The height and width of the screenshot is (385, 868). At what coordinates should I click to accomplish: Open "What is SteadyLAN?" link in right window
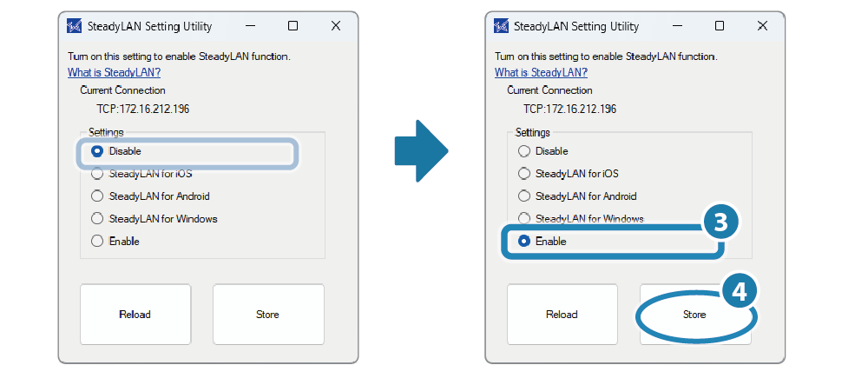tap(541, 72)
